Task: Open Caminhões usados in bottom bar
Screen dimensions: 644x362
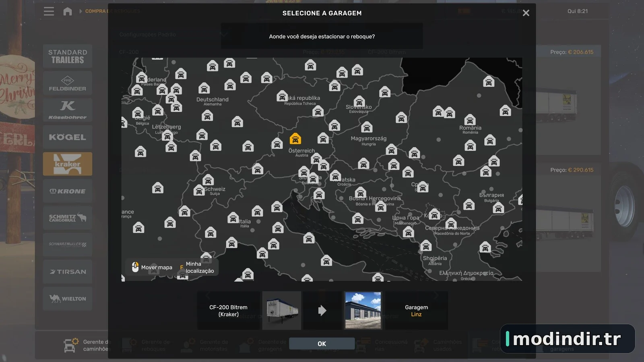Action: point(438,345)
